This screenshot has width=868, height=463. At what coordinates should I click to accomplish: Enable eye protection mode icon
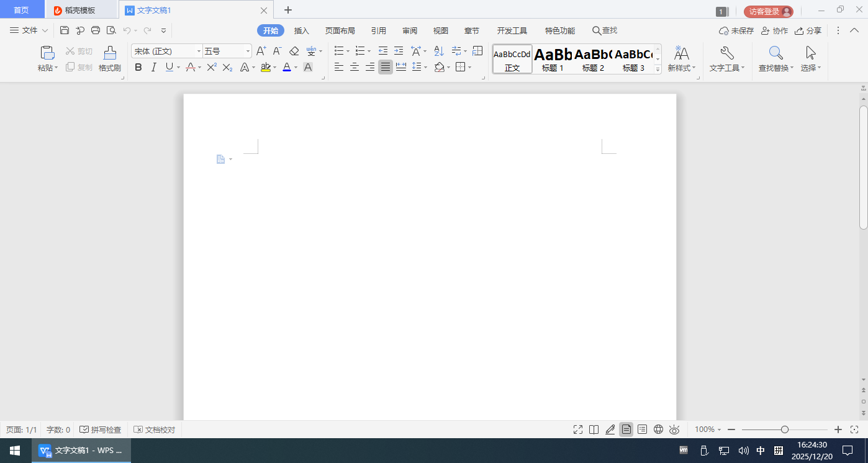pos(674,429)
